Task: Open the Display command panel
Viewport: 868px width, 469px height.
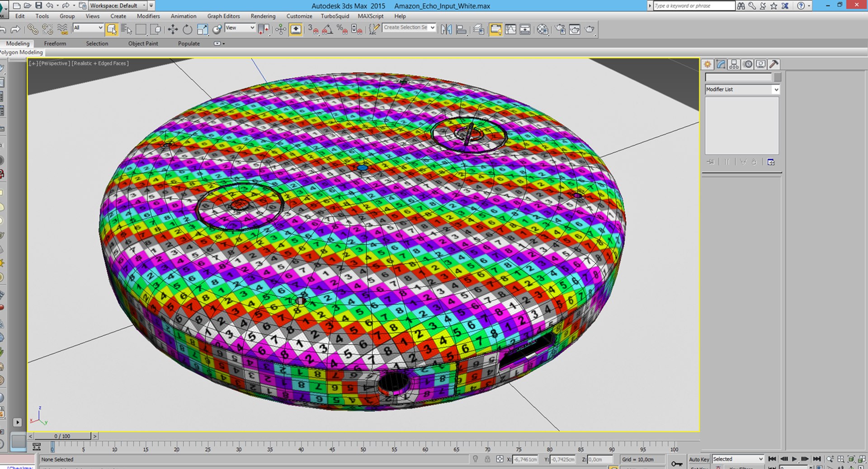Action: pos(761,64)
